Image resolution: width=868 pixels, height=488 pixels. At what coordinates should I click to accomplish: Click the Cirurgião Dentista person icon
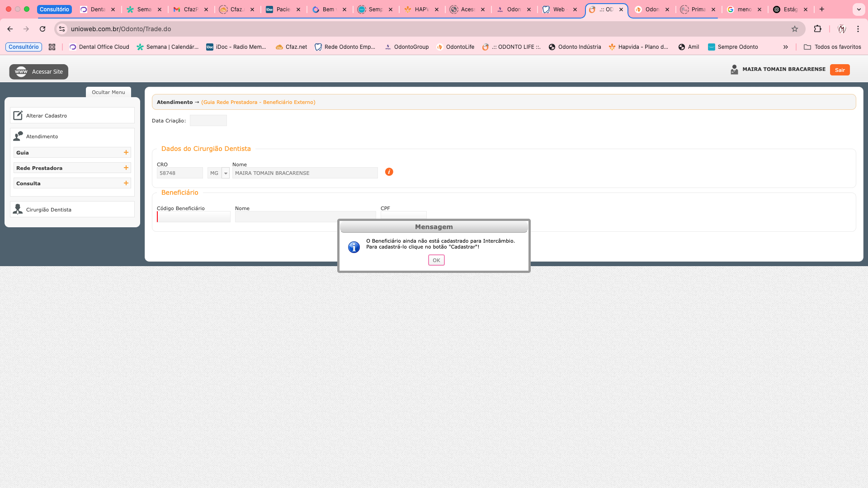(18, 209)
